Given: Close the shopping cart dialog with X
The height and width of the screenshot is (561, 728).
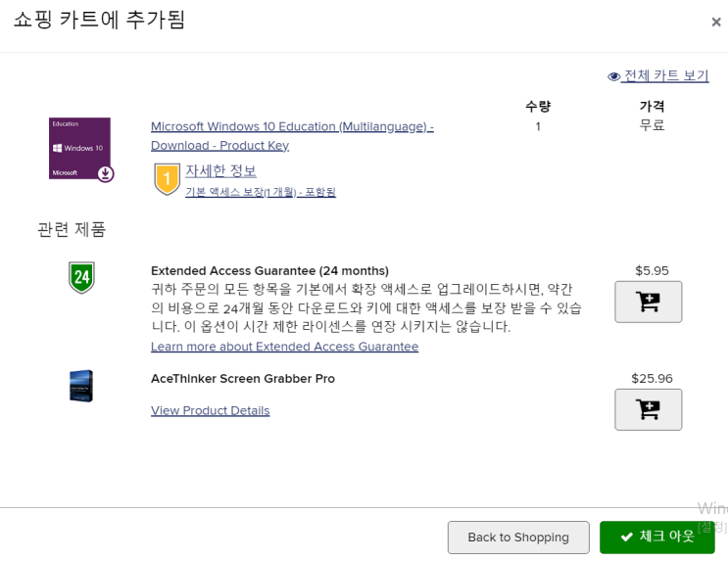Looking at the screenshot, I should 716,22.
